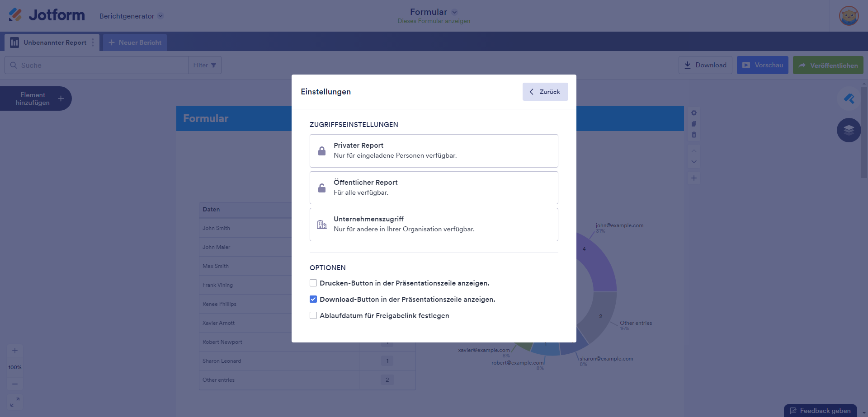The image size is (868, 417).
Task: Select the Privater Report access option
Action: [x=434, y=151]
